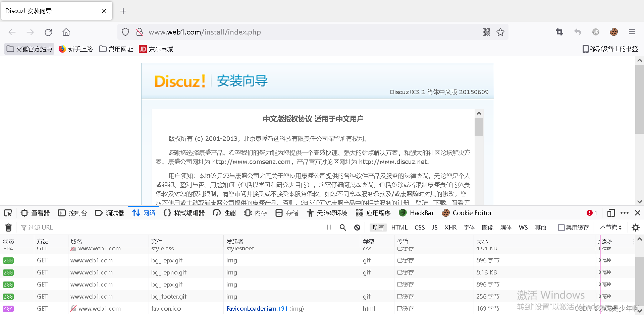Filter requests by CSS
This screenshot has height=315, width=644.
[x=420, y=228]
